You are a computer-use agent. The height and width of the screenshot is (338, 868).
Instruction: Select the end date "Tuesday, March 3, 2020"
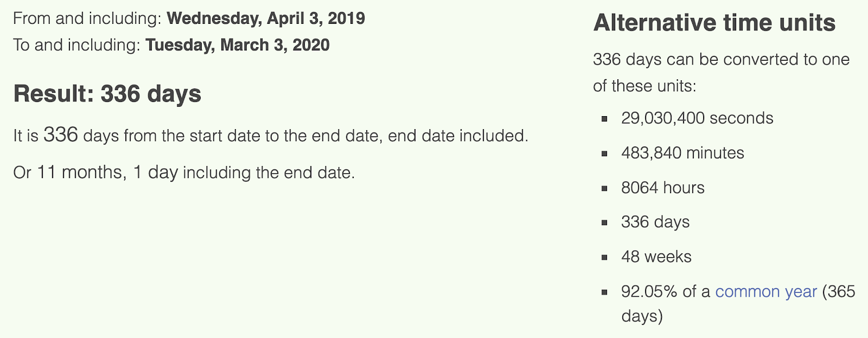237,45
